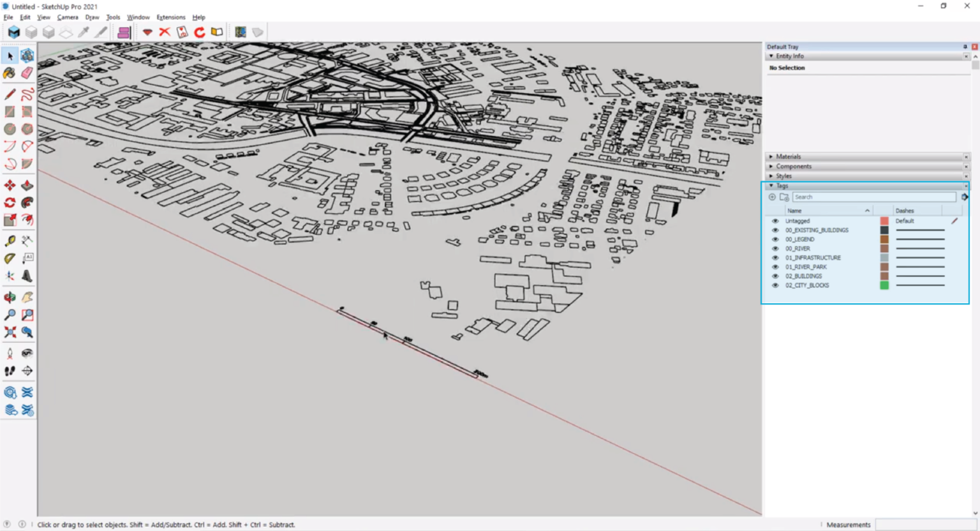Collapse the Entity Info panel

click(x=771, y=56)
